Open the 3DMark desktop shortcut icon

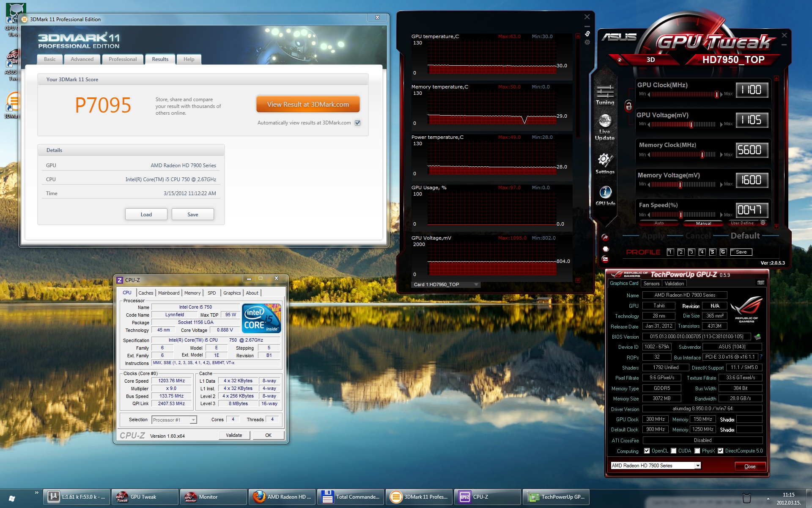point(12,105)
